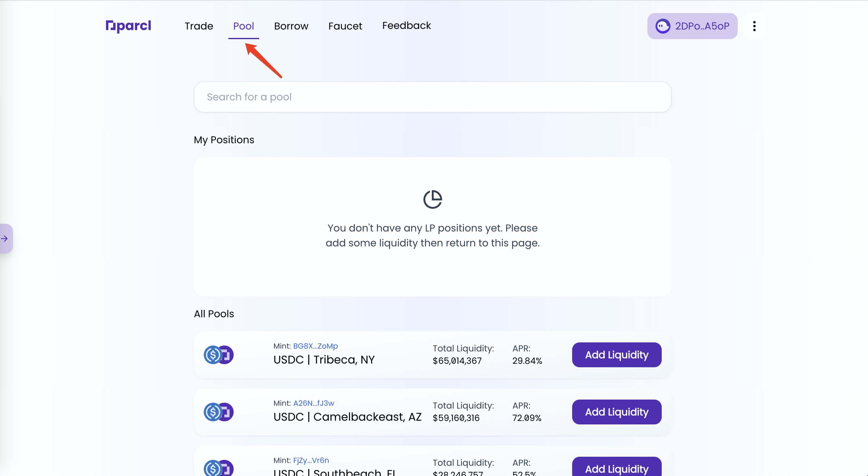The width and height of the screenshot is (868, 476).
Task: Open the Feedback link
Action: [x=406, y=25]
